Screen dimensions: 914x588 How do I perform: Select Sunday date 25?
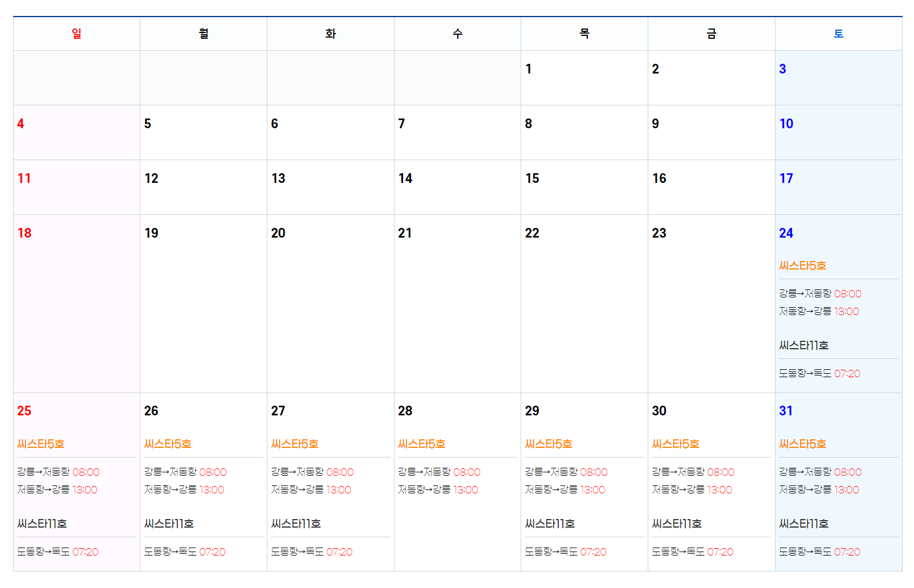pyautogui.click(x=24, y=411)
